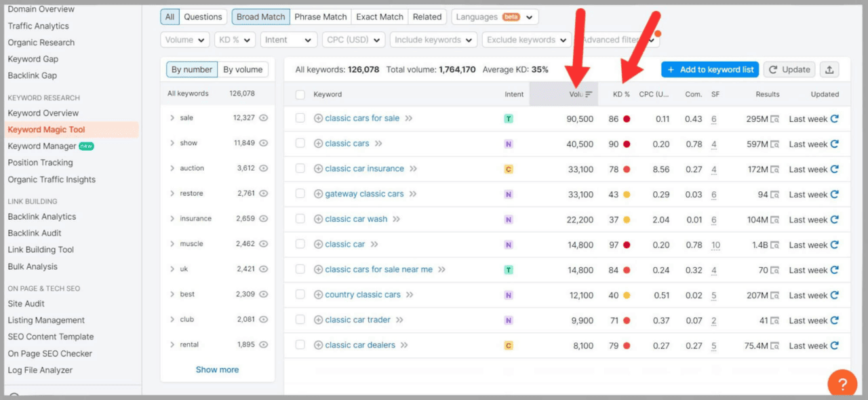Screen dimensions: 868x400
Task: Click the Add to keyword list button
Action: pos(709,69)
